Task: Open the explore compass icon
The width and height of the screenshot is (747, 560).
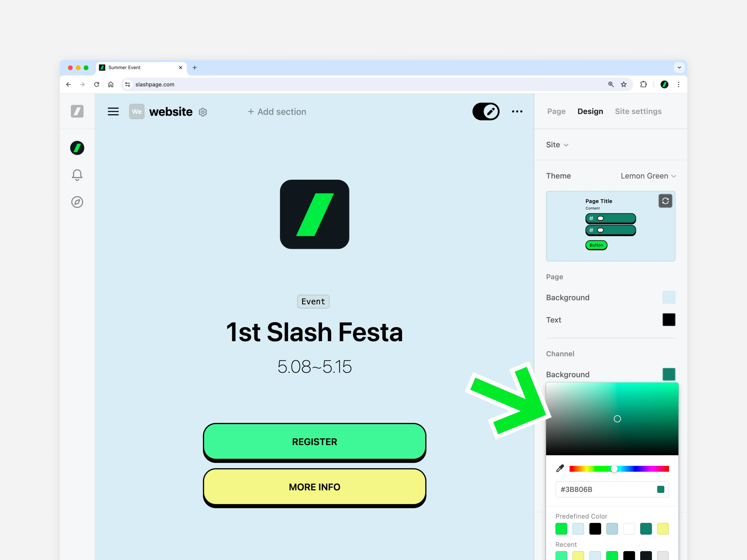Action: point(77,202)
